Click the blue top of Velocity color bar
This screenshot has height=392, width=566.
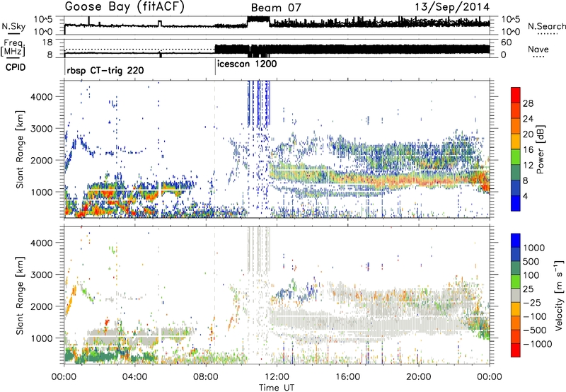tap(516, 241)
